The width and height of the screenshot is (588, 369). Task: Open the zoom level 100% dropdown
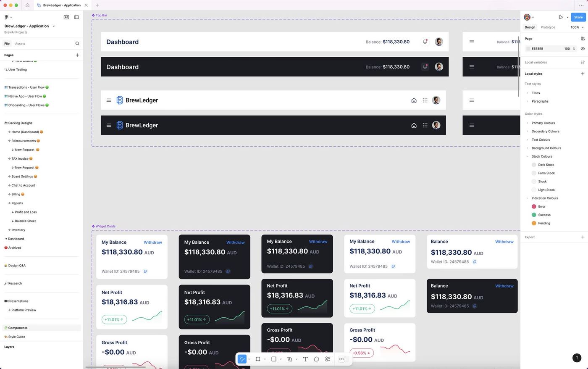click(x=577, y=27)
